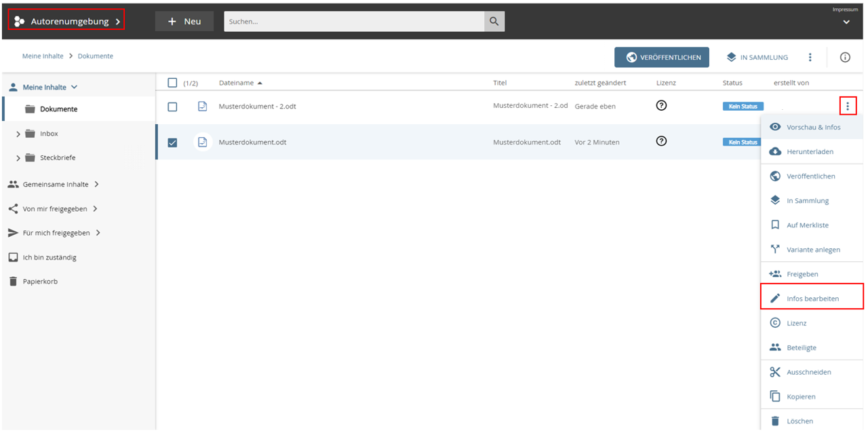Open three-dot menu for Musterdokument - 2.odt
Image resolution: width=868 pixels, height=437 pixels.
[x=847, y=106]
